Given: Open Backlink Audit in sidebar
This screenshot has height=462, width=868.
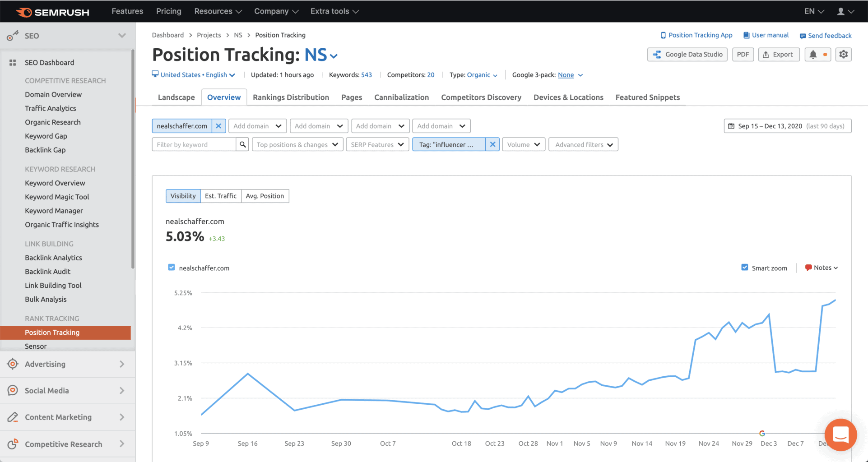Looking at the screenshot, I should click(x=47, y=272).
